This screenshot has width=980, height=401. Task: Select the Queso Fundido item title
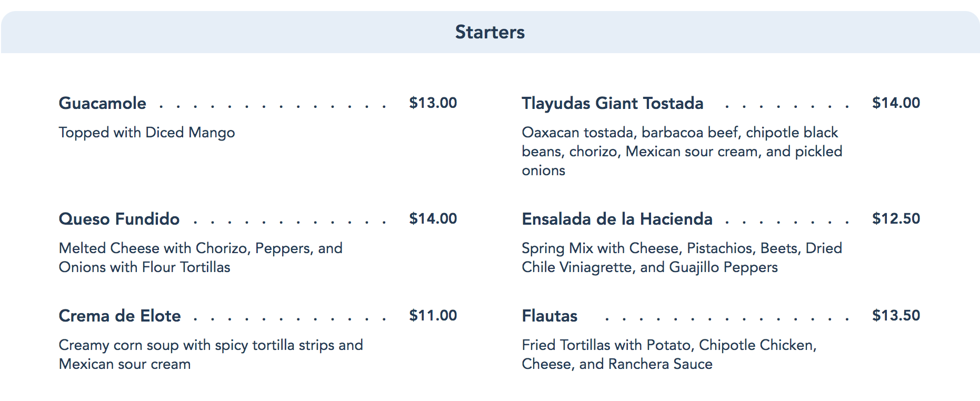(119, 219)
